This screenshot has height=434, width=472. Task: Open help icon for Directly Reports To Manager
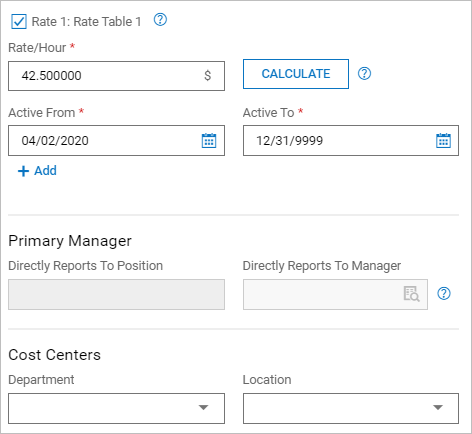click(x=444, y=293)
